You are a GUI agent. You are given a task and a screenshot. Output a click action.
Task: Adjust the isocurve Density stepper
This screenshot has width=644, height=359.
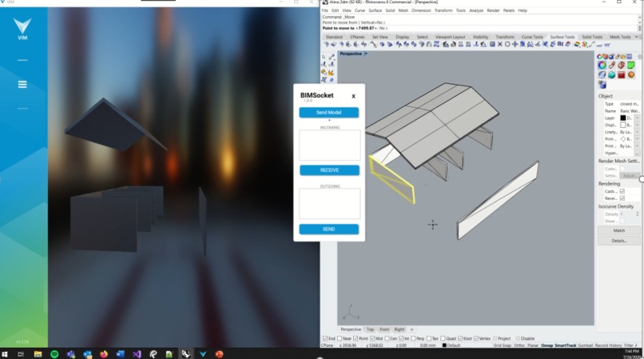[637, 213]
